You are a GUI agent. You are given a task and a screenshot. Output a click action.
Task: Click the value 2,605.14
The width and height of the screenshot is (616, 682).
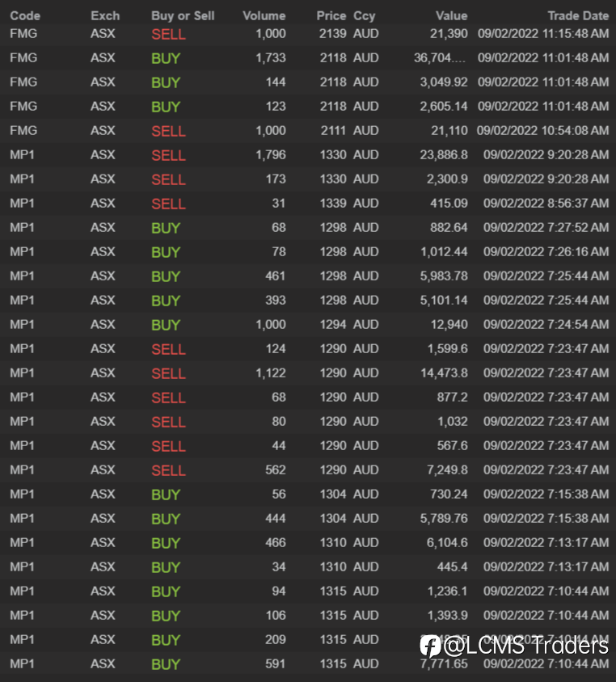pos(444,106)
